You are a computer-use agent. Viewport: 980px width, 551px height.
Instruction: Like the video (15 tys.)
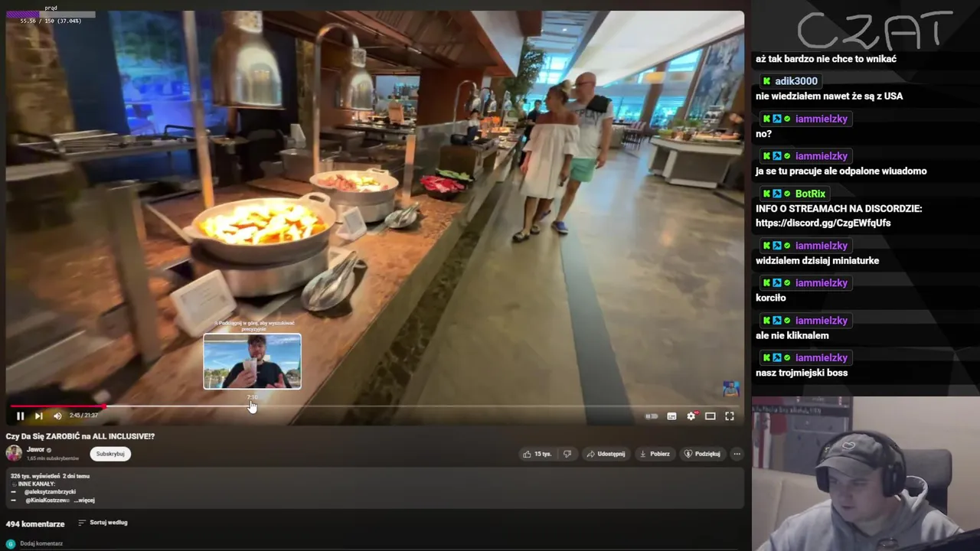(537, 454)
